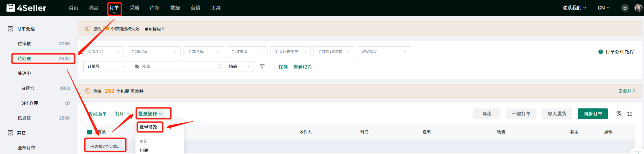Toggle the select-all checkbox in table header

90,132
